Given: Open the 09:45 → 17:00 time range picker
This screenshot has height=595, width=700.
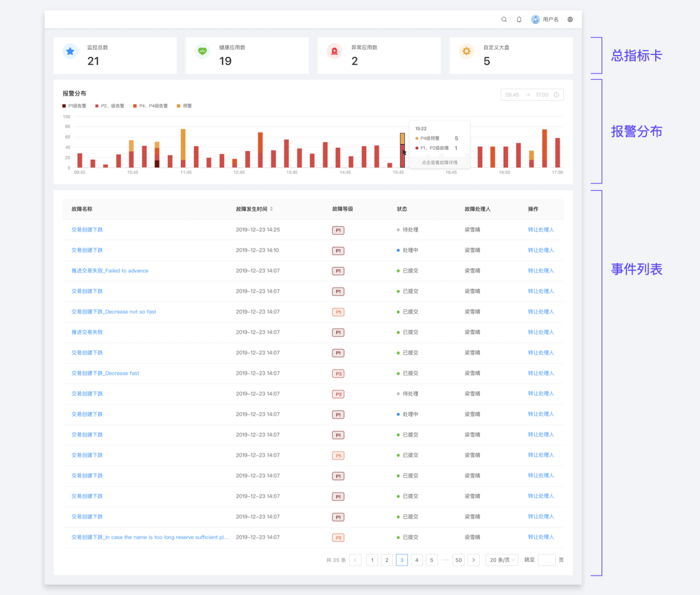Looking at the screenshot, I should click(x=532, y=95).
